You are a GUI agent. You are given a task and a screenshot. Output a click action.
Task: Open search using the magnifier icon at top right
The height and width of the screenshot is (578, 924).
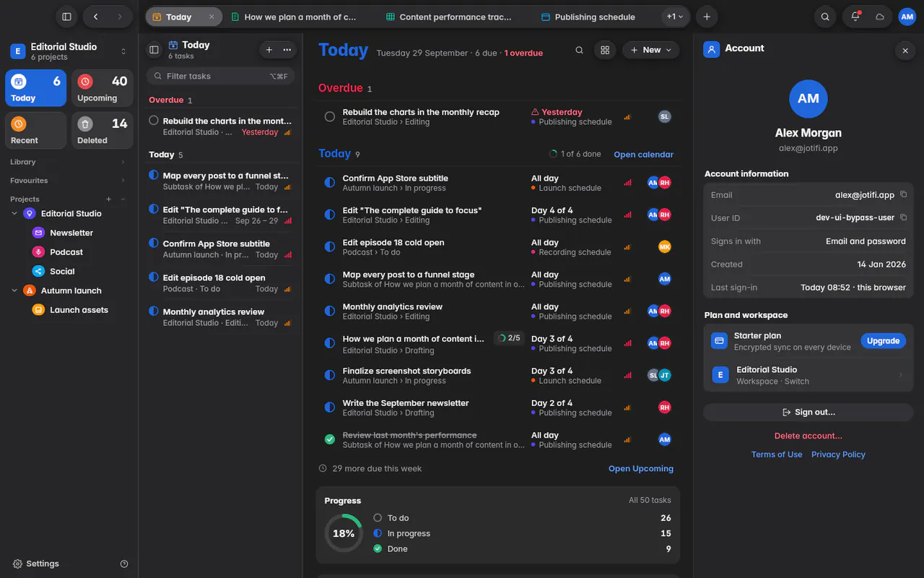coord(824,17)
